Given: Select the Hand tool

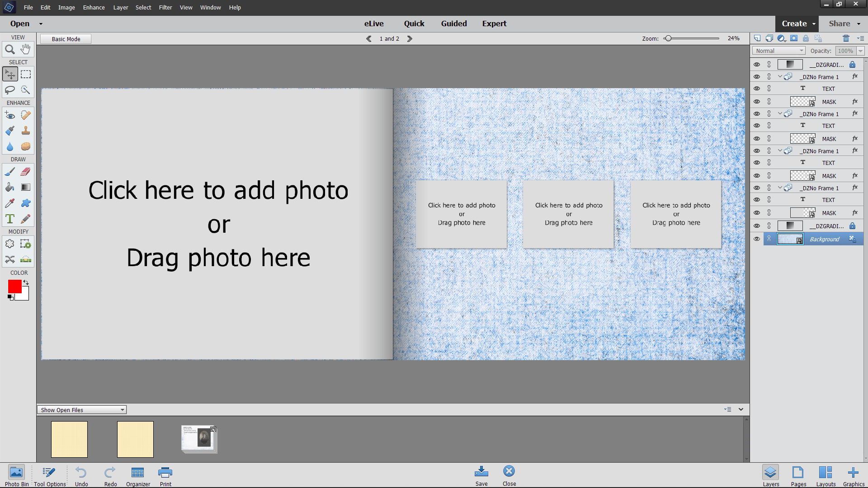Looking at the screenshot, I should (26, 49).
